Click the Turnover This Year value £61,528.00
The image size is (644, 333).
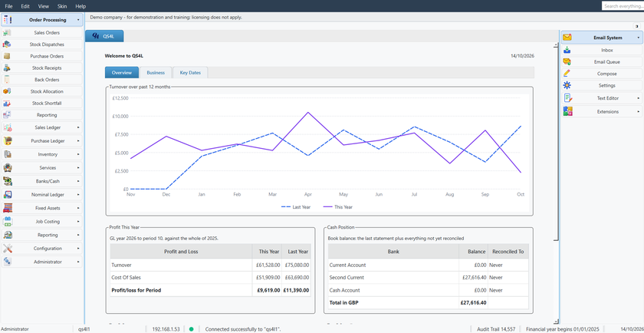[268, 265]
